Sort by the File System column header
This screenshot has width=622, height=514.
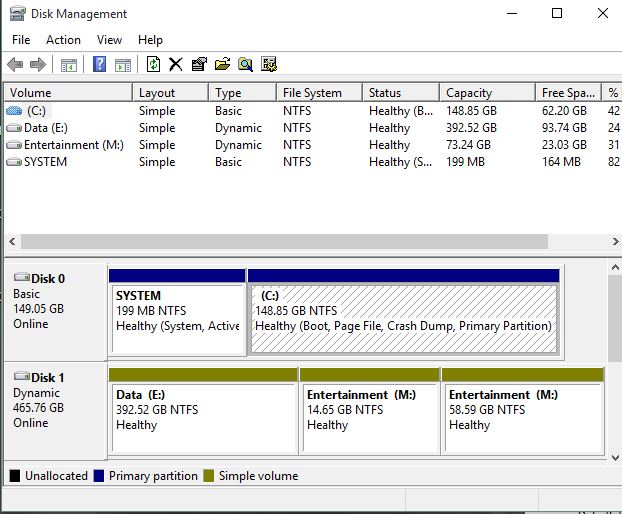pos(319,92)
